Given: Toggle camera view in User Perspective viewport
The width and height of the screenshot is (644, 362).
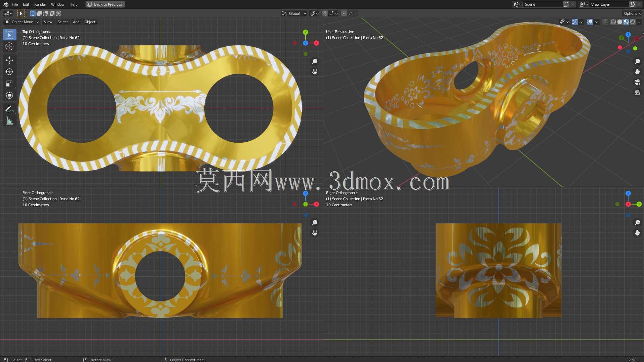Looking at the screenshot, I should point(637,82).
